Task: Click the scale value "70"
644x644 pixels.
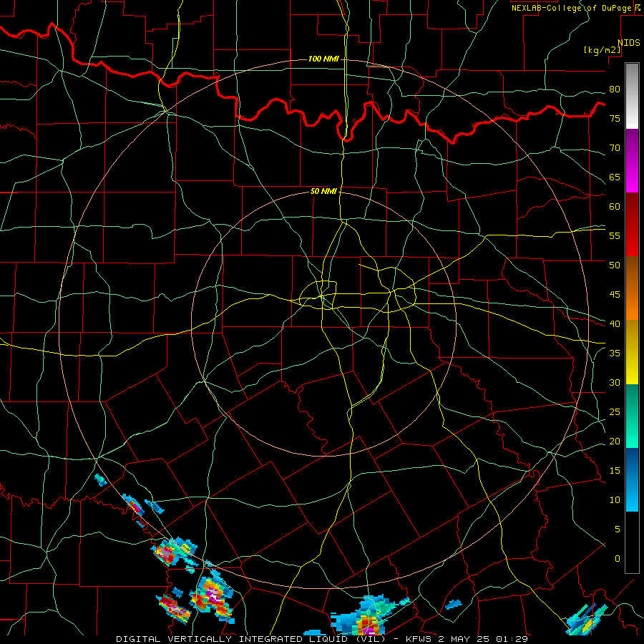Action: click(x=615, y=148)
